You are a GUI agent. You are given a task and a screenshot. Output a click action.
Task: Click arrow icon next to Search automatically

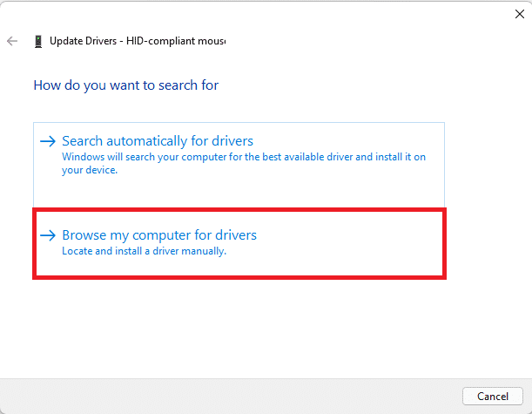(48, 141)
